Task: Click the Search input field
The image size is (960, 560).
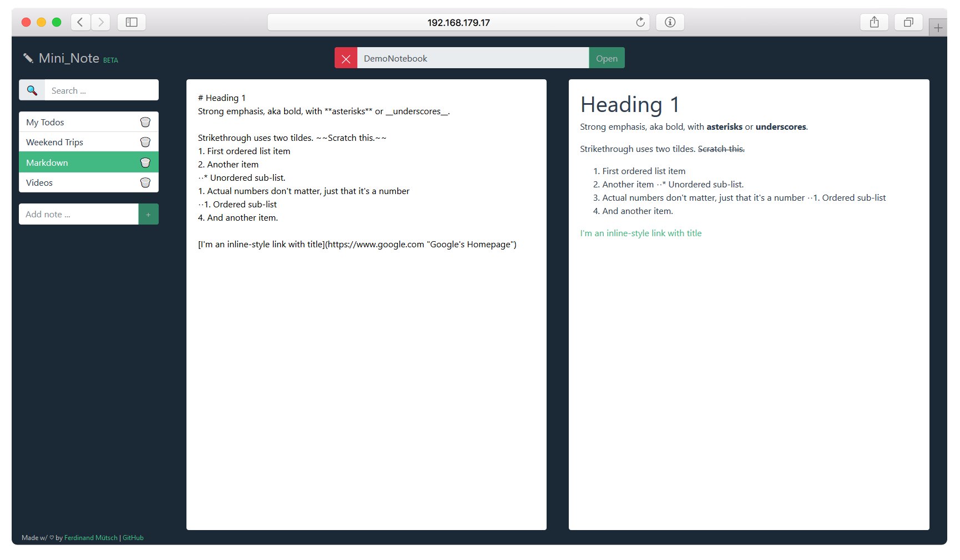Action: click(100, 90)
